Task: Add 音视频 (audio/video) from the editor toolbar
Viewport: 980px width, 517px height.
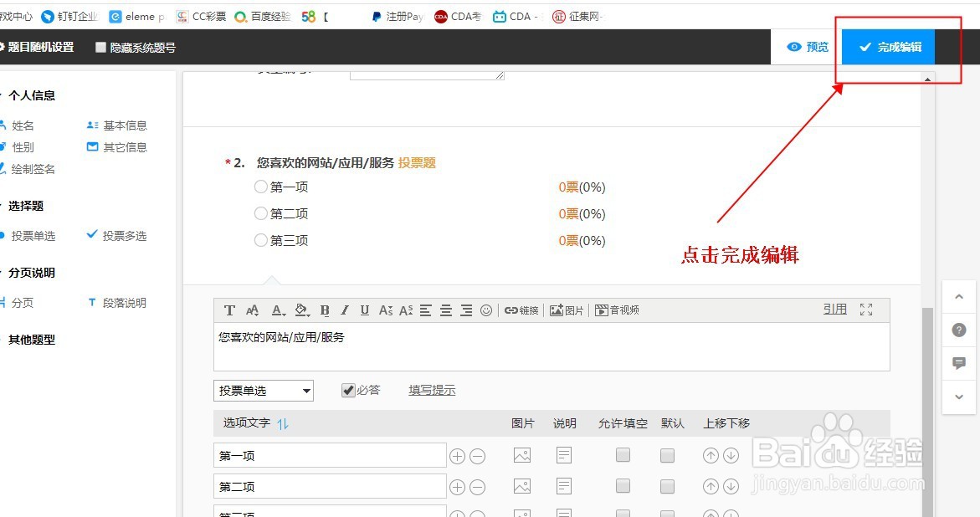Action: pos(617,310)
